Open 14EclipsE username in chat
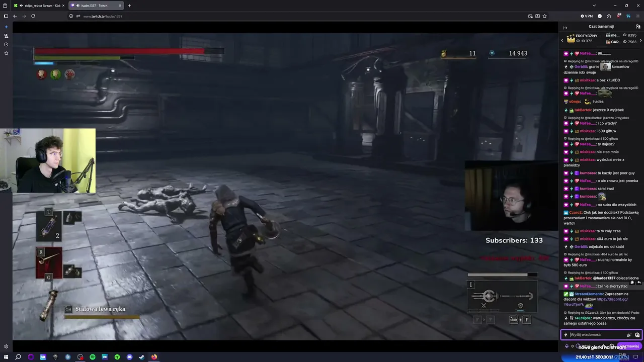Viewport: 644px width, 362px height. (584, 318)
